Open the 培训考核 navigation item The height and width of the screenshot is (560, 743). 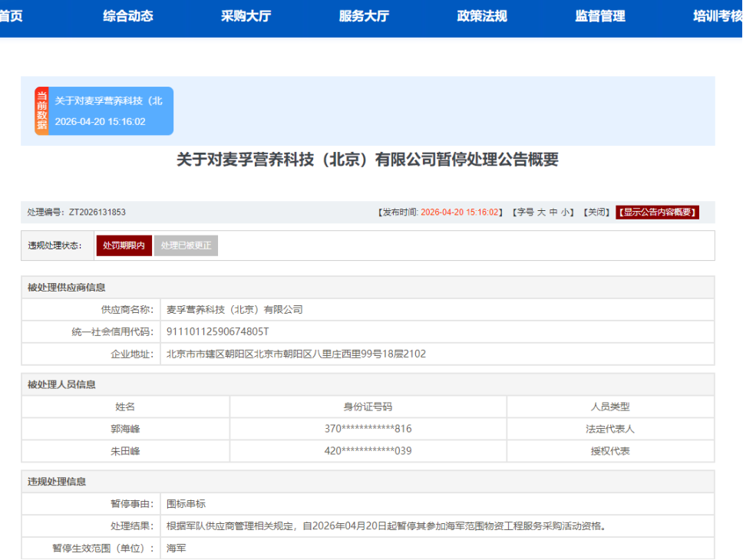pyautogui.click(x=717, y=16)
